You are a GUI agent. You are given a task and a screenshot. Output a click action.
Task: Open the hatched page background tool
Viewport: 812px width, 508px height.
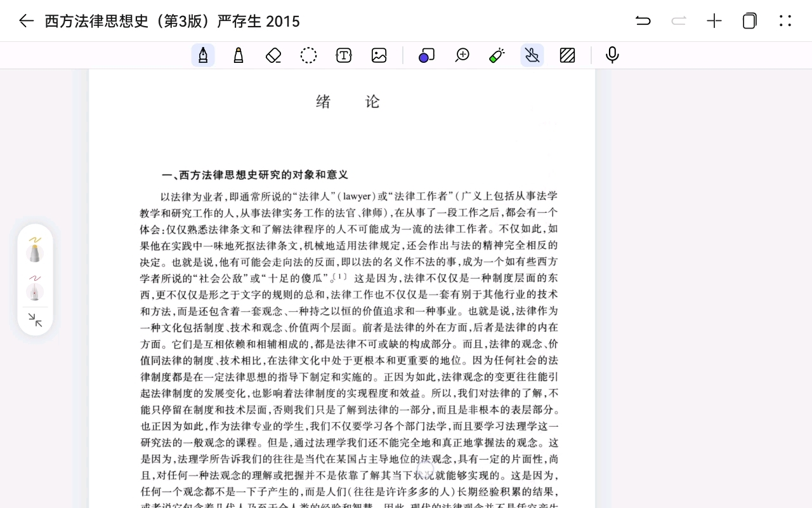[568, 55]
